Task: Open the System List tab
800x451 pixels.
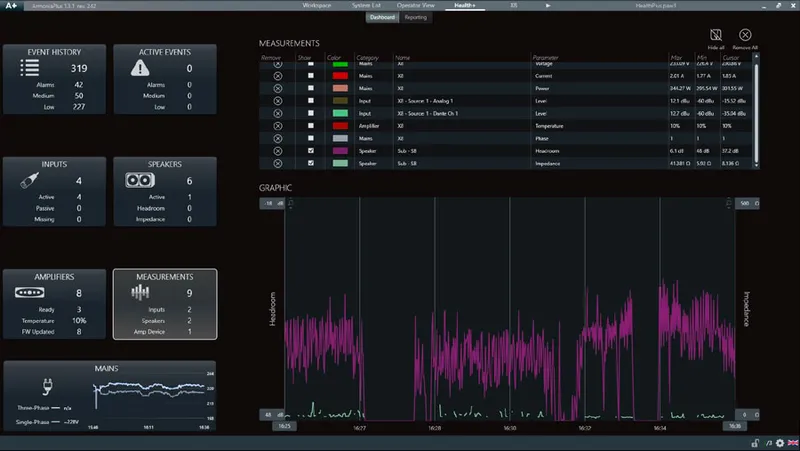Action: pos(366,6)
